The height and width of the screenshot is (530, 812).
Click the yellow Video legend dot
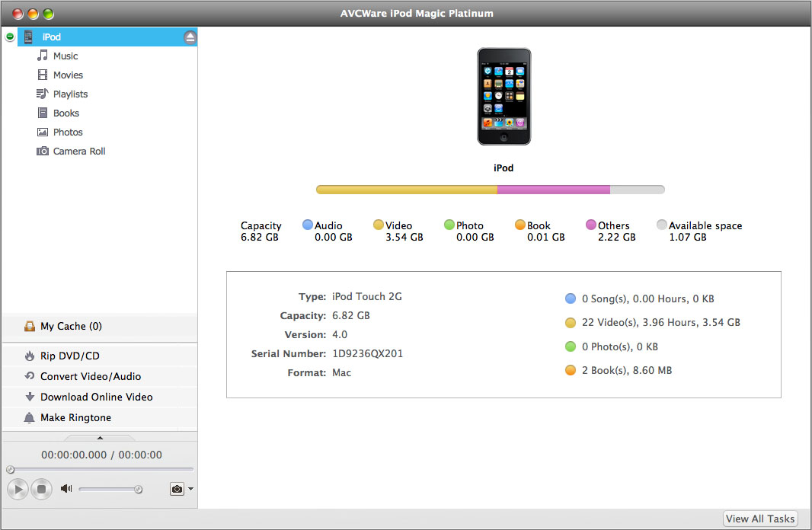pyautogui.click(x=379, y=225)
